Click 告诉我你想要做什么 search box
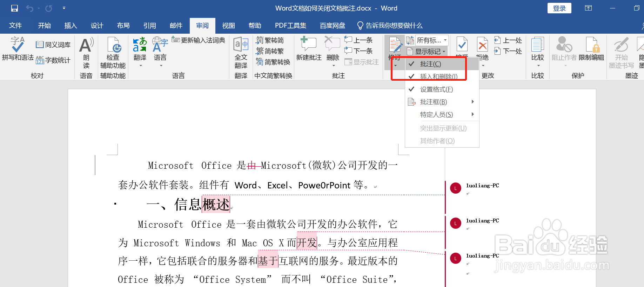This screenshot has height=287, width=644. pos(390,26)
